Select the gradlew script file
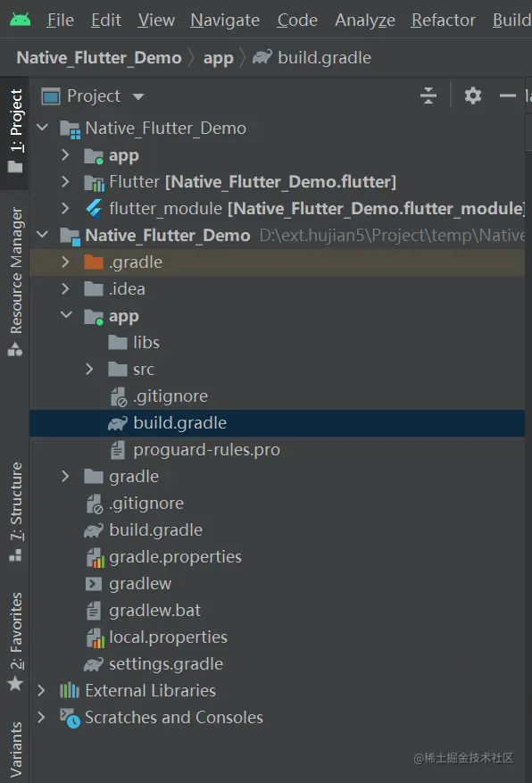 (140, 584)
